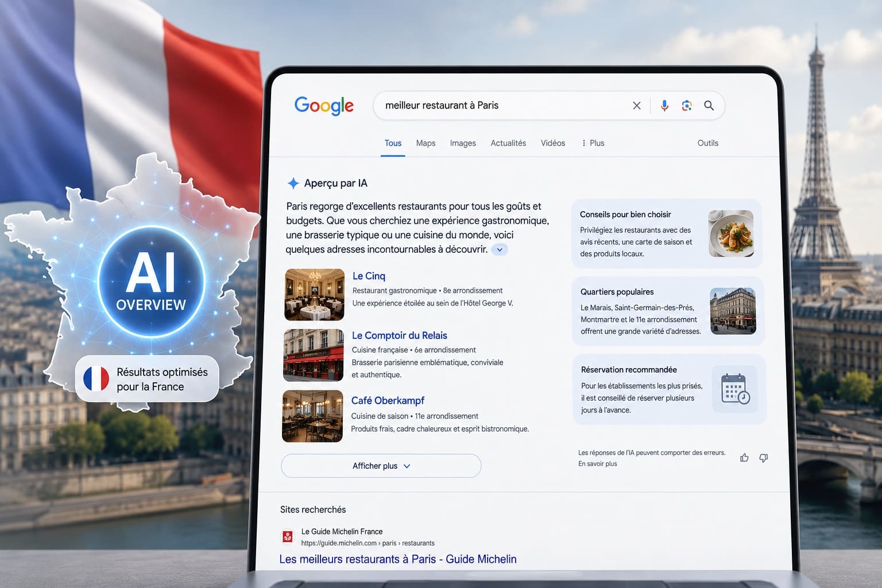Start voice search with microphone icon

pyautogui.click(x=664, y=106)
